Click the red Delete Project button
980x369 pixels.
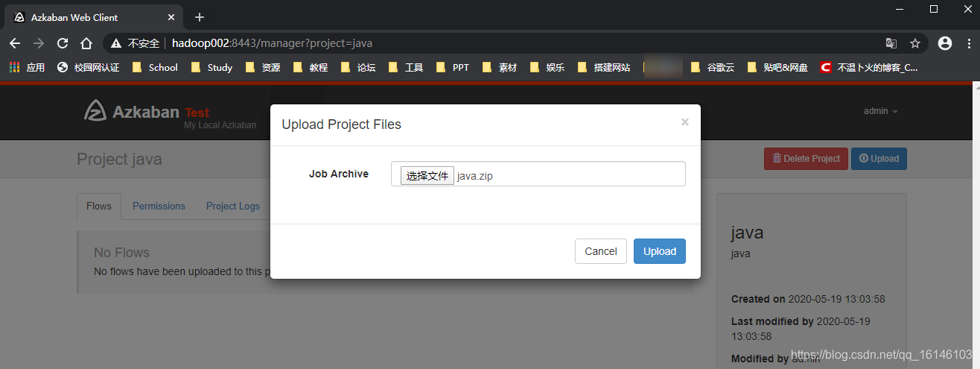tap(806, 159)
